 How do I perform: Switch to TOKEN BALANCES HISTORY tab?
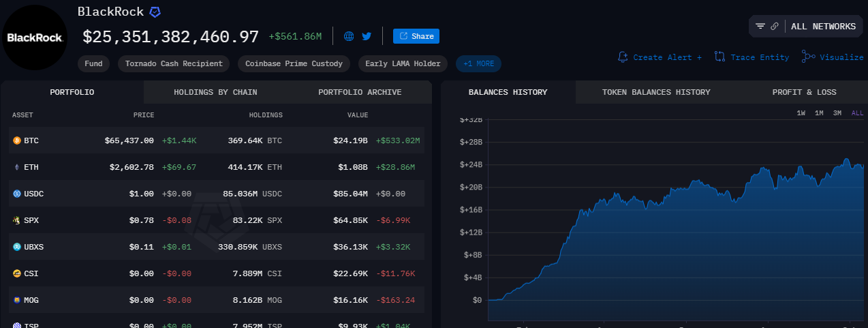point(656,92)
